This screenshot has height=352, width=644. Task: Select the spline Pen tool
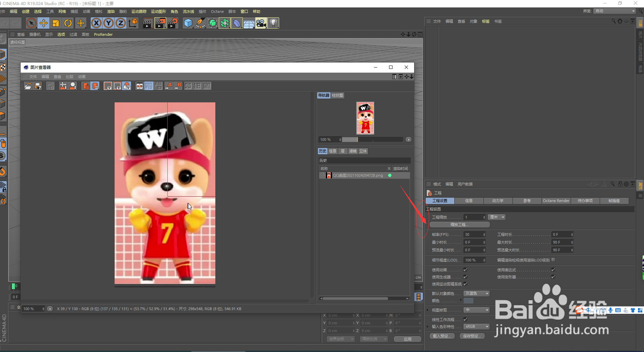point(200,23)
